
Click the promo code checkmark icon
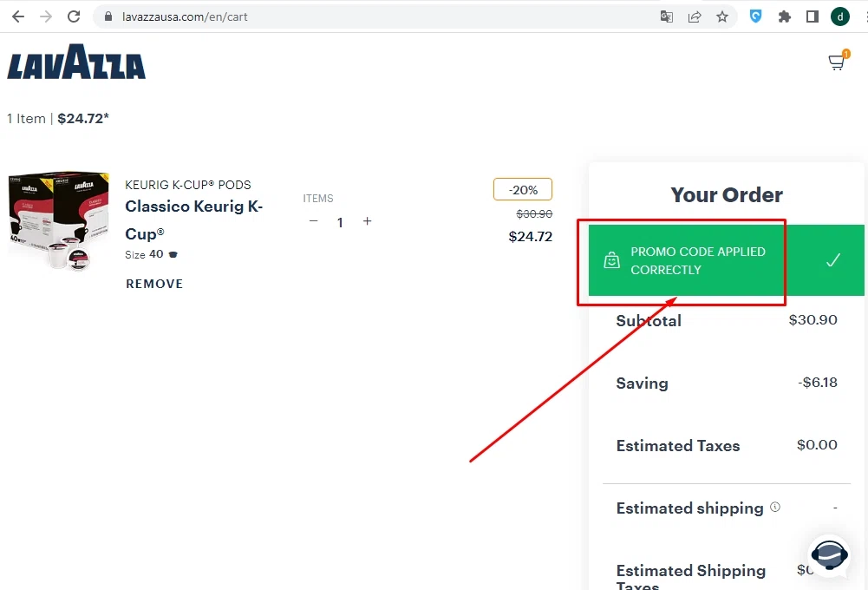coord(833,259)
